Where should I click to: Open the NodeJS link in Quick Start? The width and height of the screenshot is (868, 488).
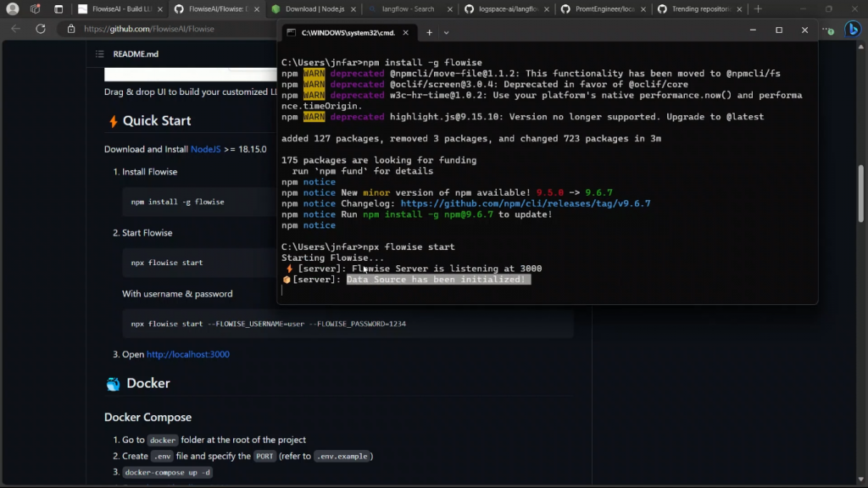[205, 149]
